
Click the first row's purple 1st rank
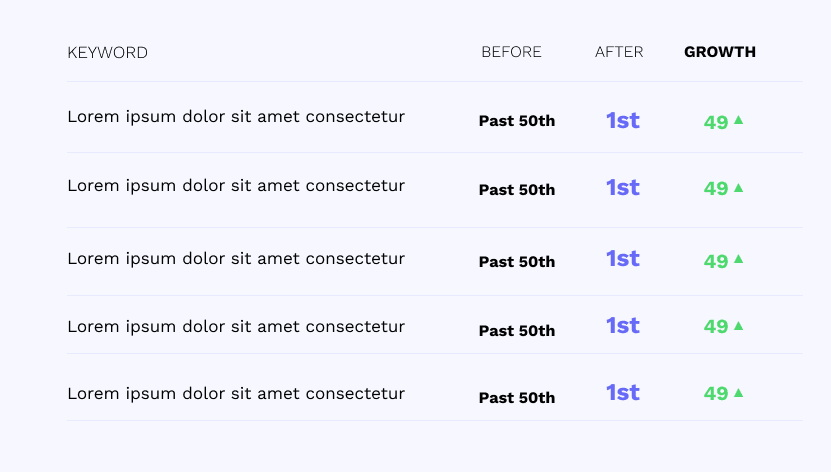pyautogui.click(x=622, y=121)
